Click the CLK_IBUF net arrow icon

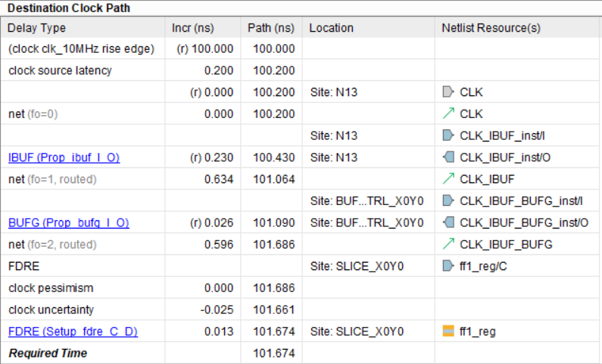(x=448, y=179)
